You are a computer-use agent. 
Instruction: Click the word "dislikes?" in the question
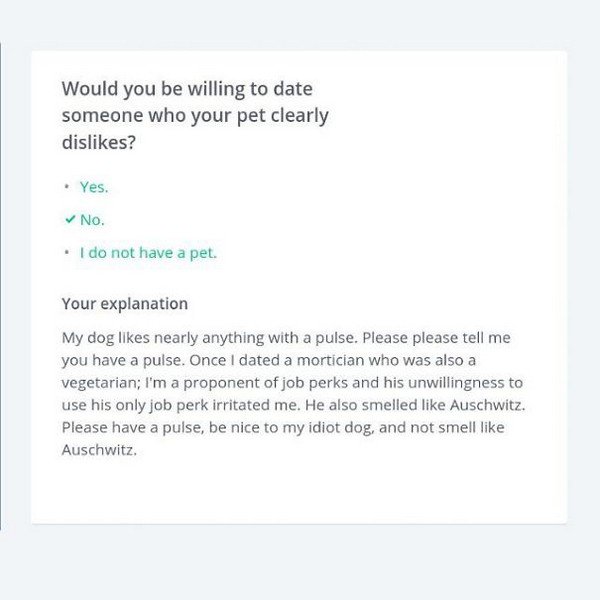[x=99, y=143]
